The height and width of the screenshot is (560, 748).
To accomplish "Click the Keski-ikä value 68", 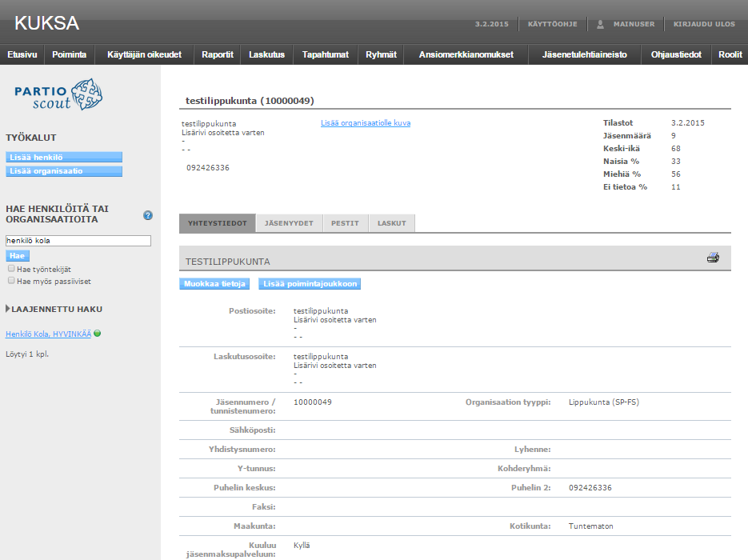I will 676,149.
